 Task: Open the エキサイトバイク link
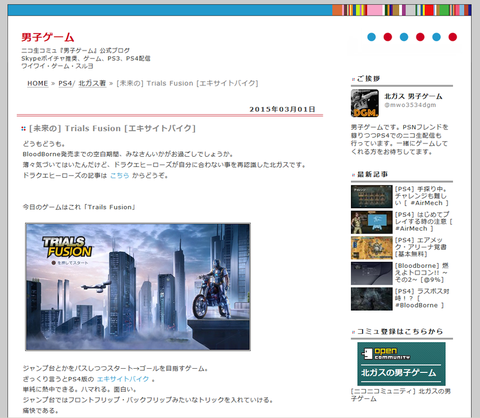(x=123, y=379)
